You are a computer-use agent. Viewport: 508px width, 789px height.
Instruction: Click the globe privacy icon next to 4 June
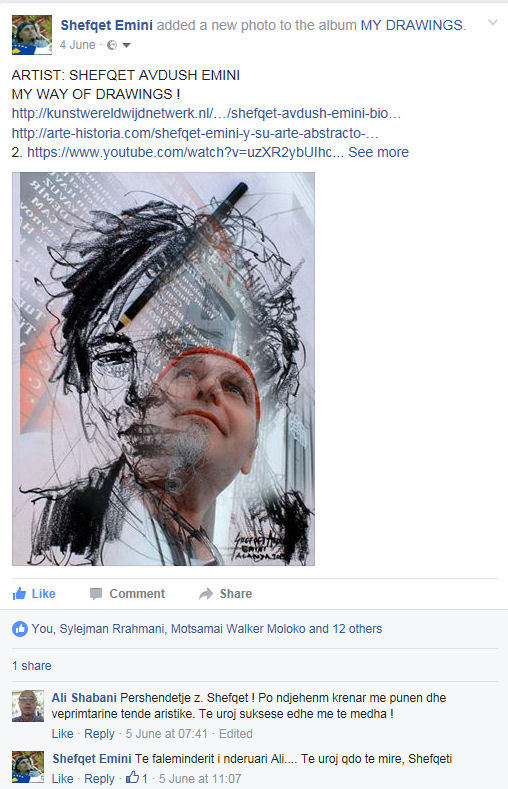click(x=112, y=45)
